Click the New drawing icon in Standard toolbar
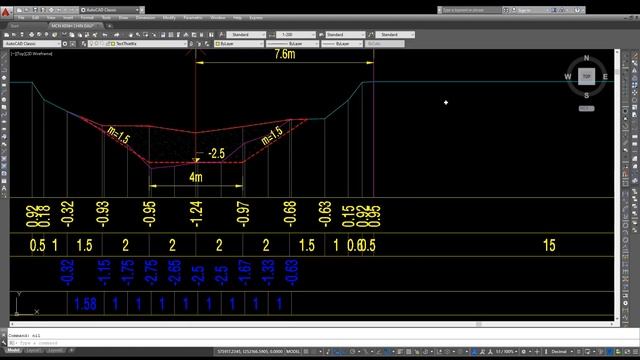The width and height of the screenshot is (640, 360). 7,35
